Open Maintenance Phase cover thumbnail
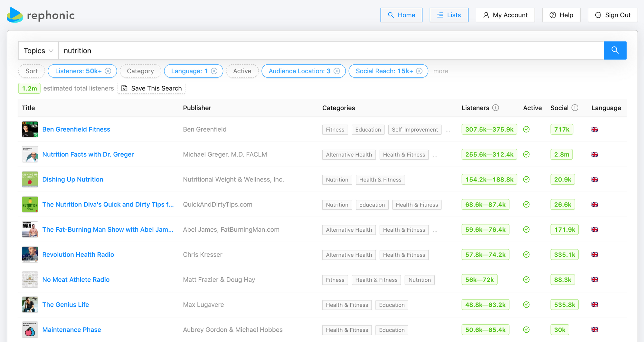The width and height of the screenshot is (644, 342). (30, 330)
